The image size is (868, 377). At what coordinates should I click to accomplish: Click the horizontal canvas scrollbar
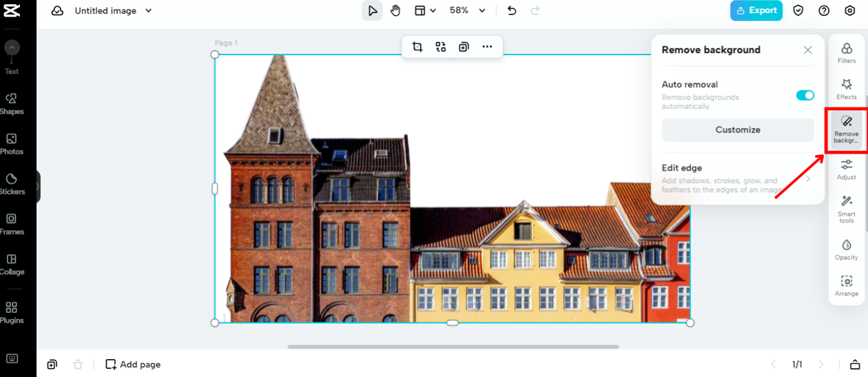pos(453,347)
